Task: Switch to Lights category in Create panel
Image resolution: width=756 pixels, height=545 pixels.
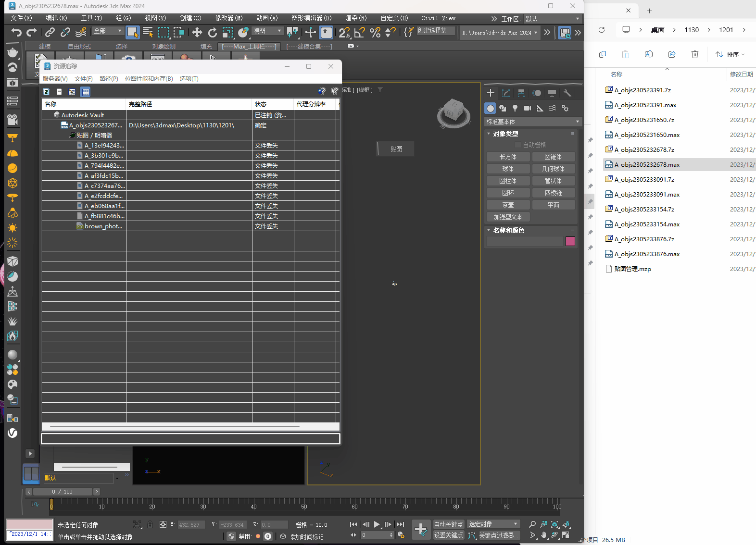Action: click(x=515, y=108)
